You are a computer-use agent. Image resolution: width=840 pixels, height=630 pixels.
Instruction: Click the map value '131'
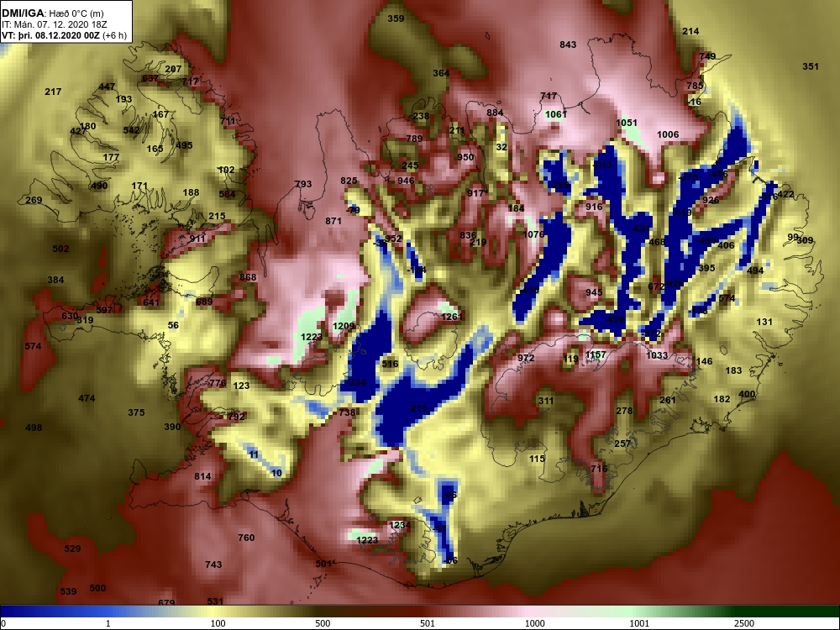[764, 322]
